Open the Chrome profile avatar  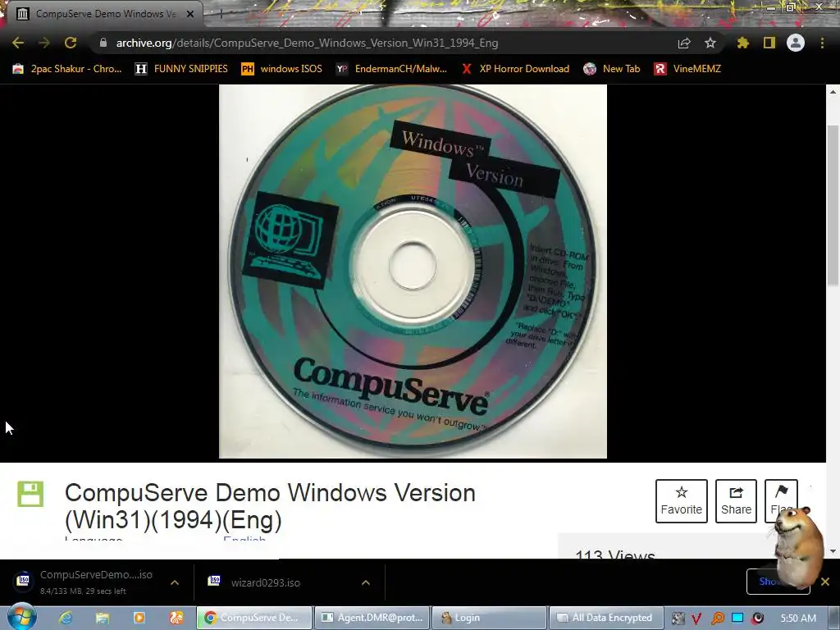[796, 43]
